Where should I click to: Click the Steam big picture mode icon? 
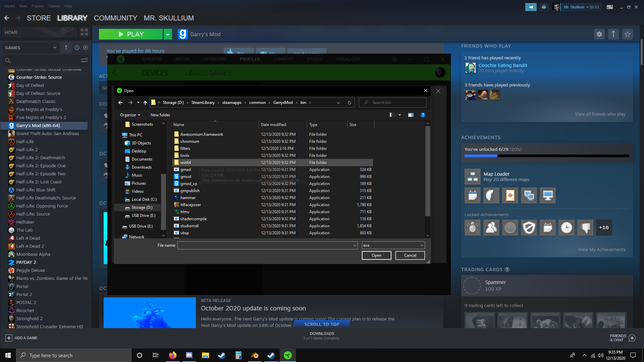click(609, 7)
